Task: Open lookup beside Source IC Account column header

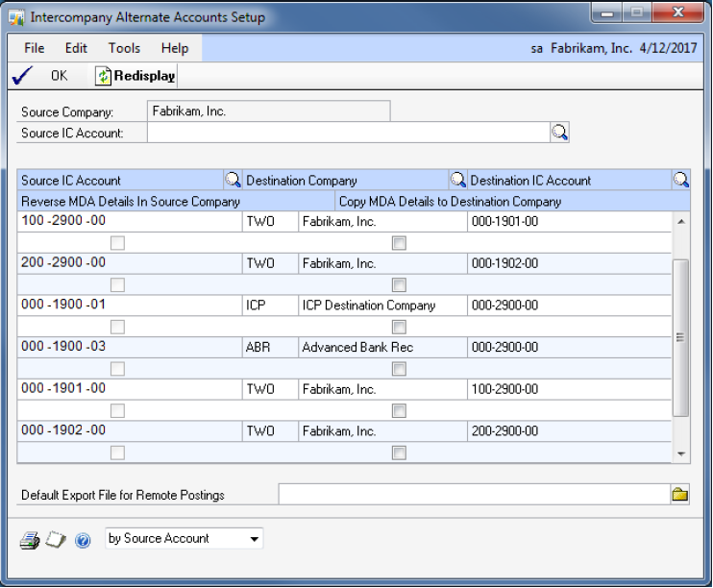Action: (x=233, y=180)
